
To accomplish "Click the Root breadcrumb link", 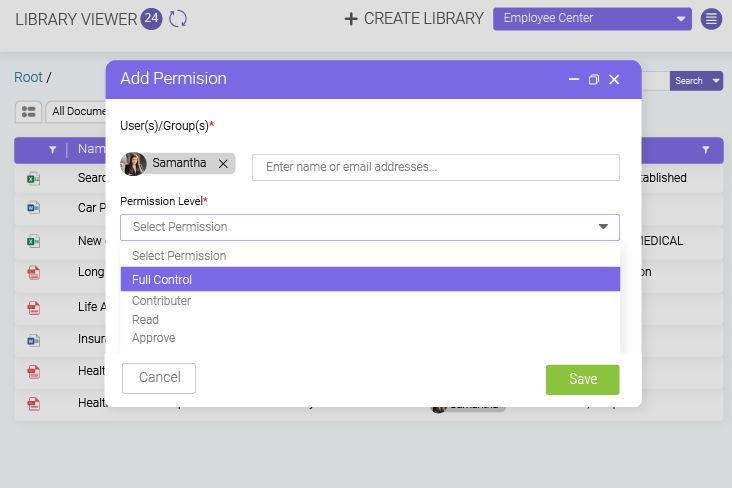I will tap(28, 77).
